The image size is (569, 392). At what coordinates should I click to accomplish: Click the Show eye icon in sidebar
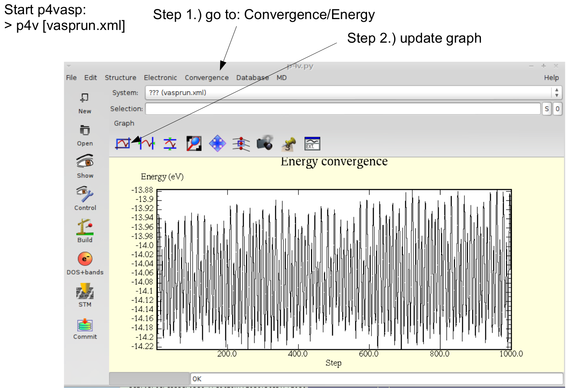click(85, 162)
